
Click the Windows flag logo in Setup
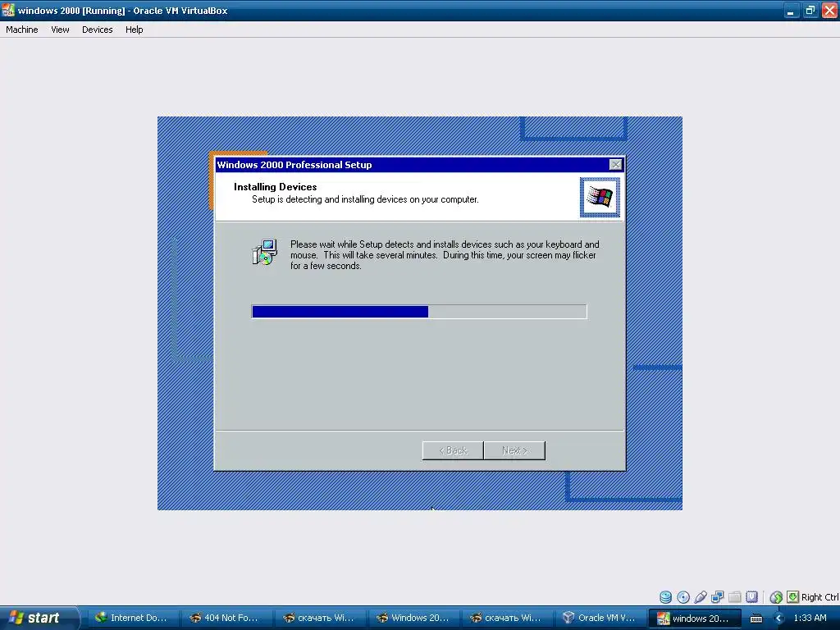[600, 197]
